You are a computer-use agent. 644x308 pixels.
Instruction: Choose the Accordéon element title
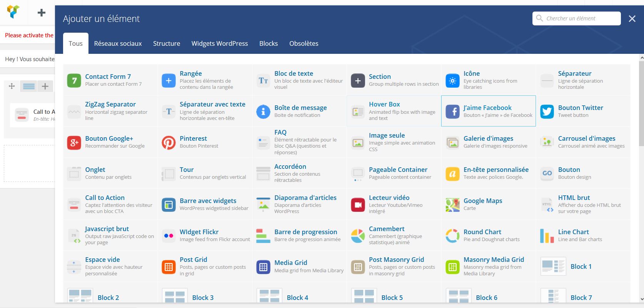coord(290,166)
